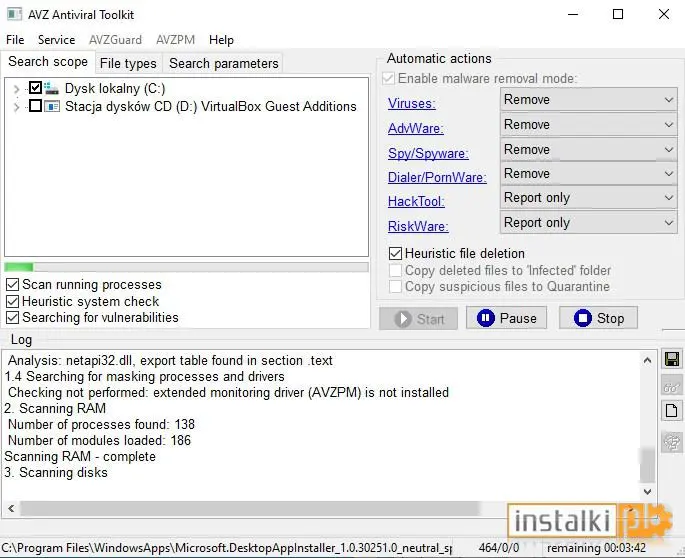685x558 pixels.
Task: Click the Dysk lokalny (C:) drive icon
Action: click(52, 88)
